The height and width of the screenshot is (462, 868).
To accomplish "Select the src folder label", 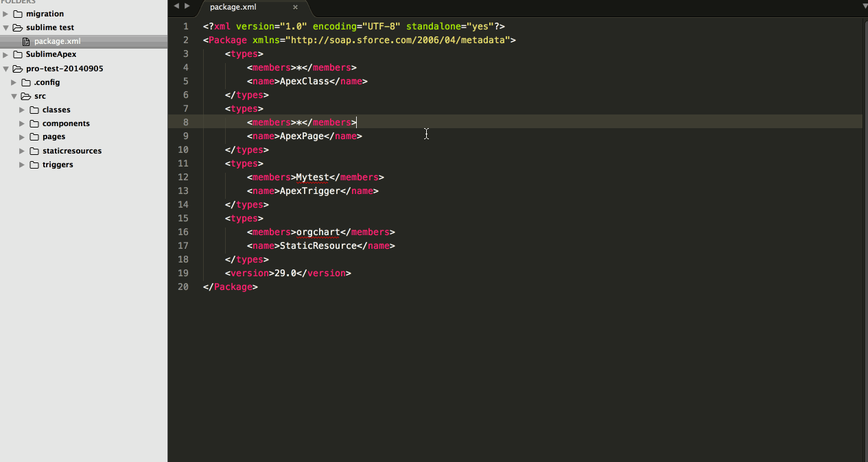I will pyautogui.click(x=40, y=96).
